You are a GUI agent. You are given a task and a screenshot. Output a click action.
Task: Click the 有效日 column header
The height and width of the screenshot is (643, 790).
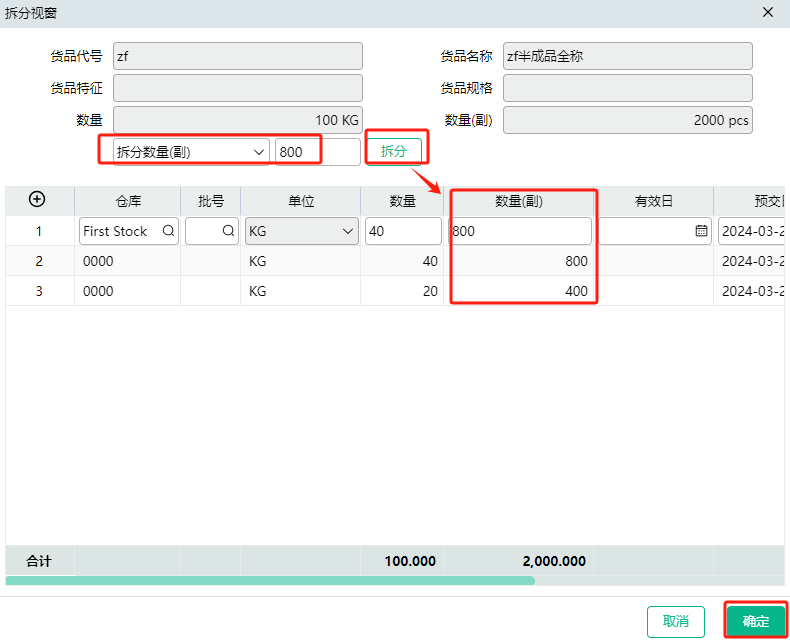click(653, 201)
